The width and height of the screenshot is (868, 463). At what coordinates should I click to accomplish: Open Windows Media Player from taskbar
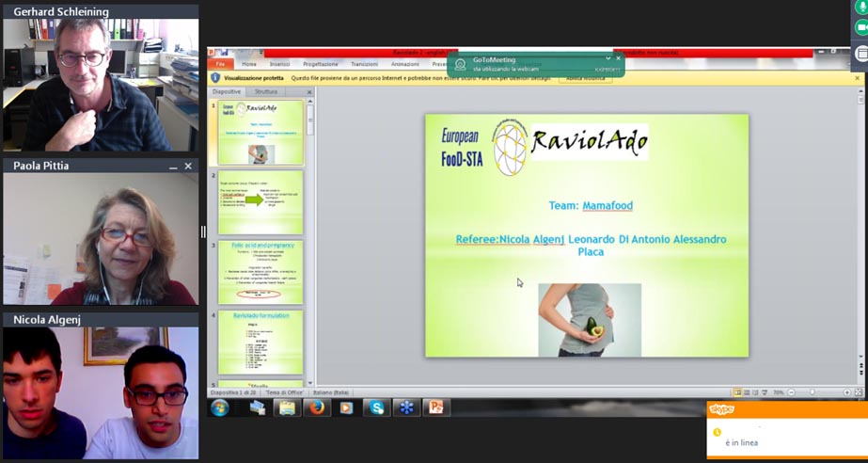[347, 408]
